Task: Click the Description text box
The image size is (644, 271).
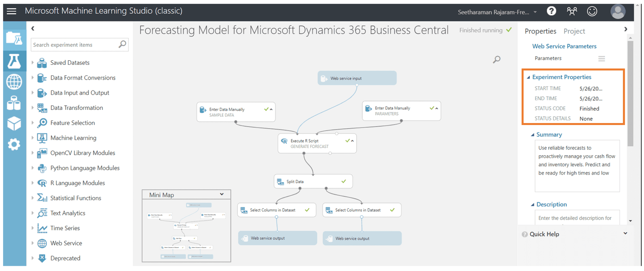Action: click(577, 218)
